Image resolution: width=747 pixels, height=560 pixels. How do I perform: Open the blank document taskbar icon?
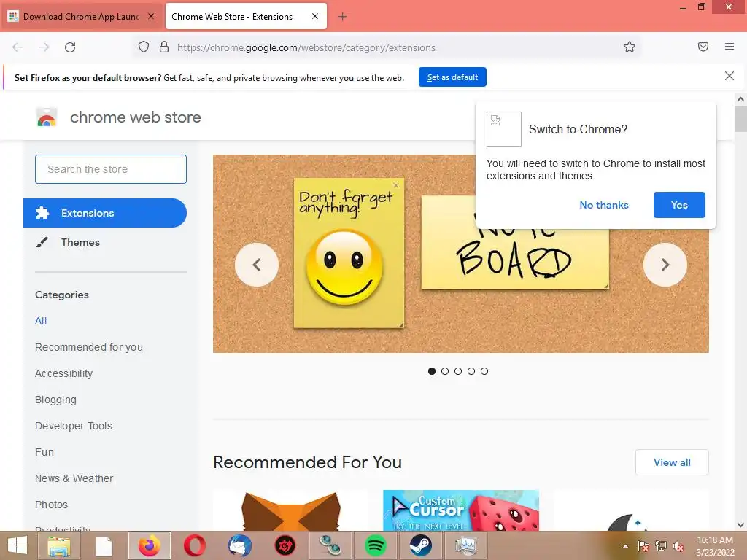point(104,545)
